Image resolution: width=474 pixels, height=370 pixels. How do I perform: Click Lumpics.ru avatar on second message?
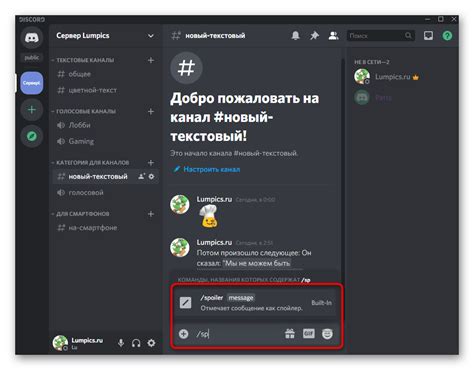180,247
